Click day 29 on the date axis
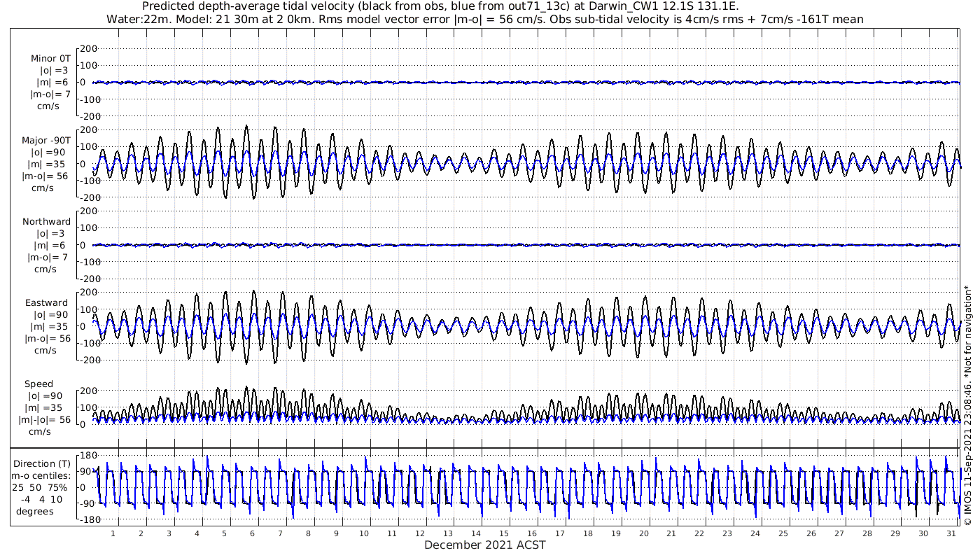The height and width of the screenshot is (560, 980). pyautogui.click(x=895, y=533)
